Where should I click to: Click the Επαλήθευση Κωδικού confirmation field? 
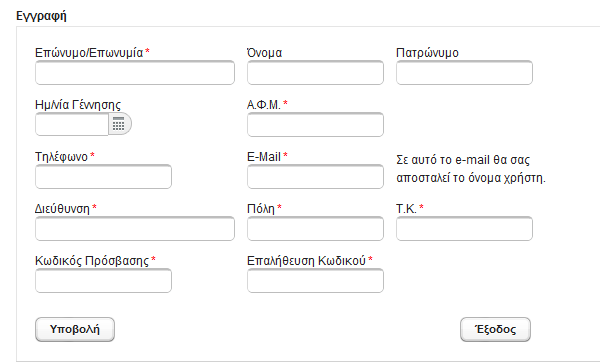click(315, 280)
